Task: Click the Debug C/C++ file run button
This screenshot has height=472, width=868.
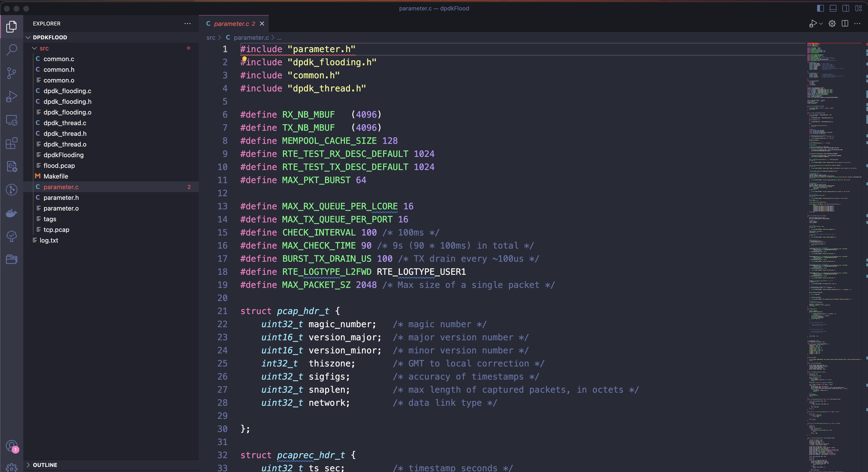Action: pyautogui.click(x=813, y=24)
